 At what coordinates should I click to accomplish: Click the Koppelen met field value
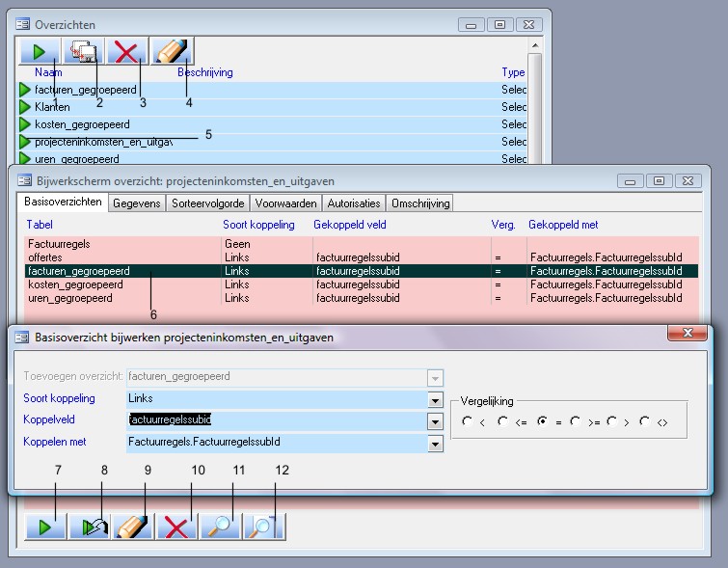pyautogui.click(x=277, y=442)
